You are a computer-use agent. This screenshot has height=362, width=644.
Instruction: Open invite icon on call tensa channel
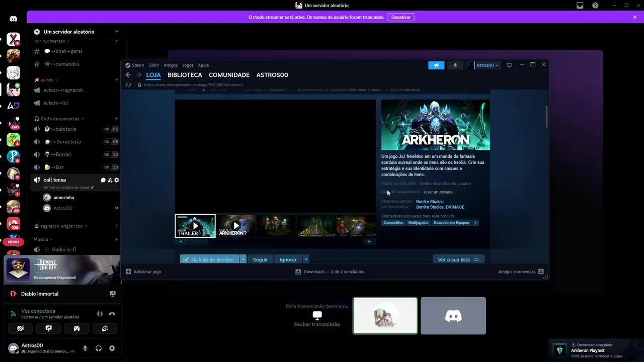[110, 180]
